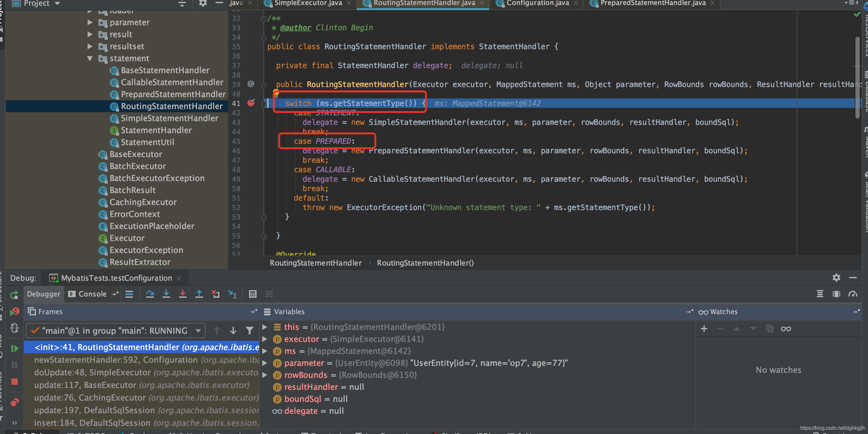
Task: Open CachingExecutor class in project tree
Action: click(x=143, y=202)
